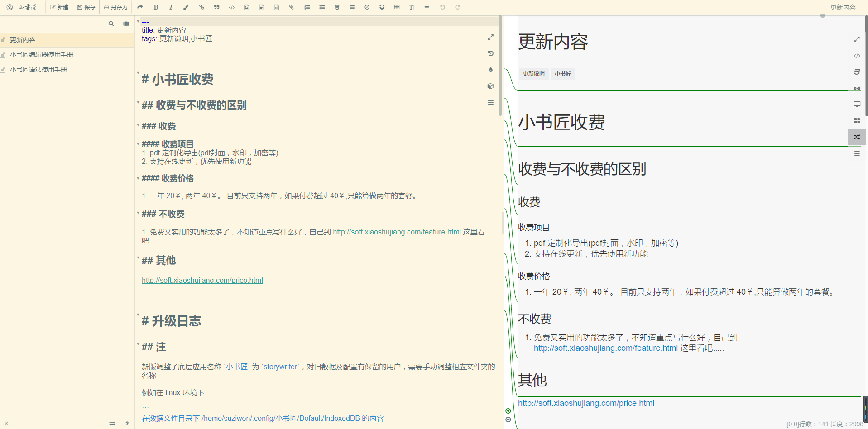The image size is (868, 429).
Task: Open the 小书匠语法使用手册 note
Action: click(x=67, y=70)
